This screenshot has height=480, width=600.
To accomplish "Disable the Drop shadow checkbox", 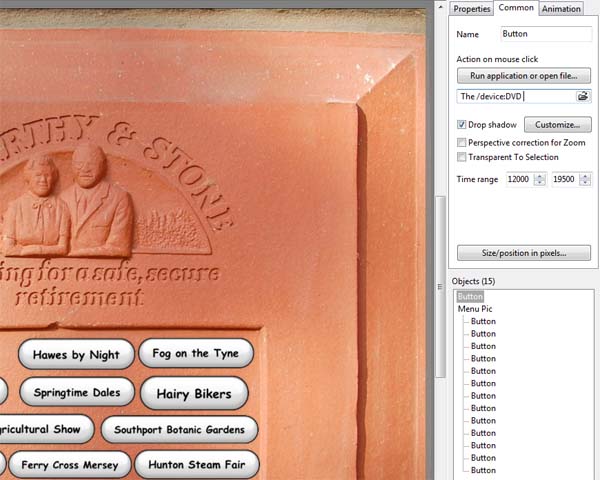I will point(462,125).
